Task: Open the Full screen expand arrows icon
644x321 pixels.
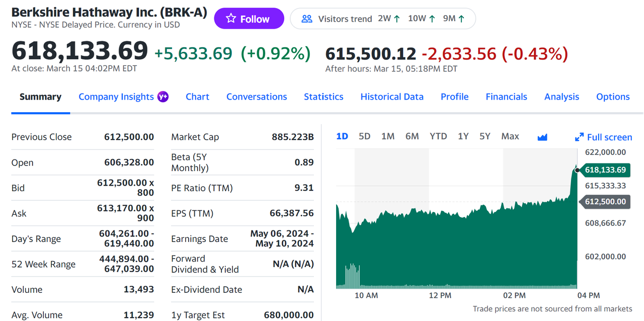Action: [x=579, y=137]
